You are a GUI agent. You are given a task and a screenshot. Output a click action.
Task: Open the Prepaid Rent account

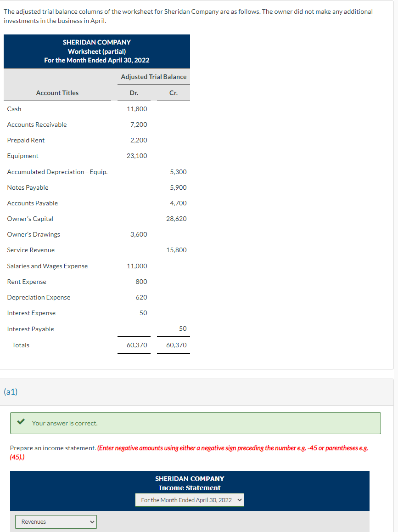pos(26,140)
